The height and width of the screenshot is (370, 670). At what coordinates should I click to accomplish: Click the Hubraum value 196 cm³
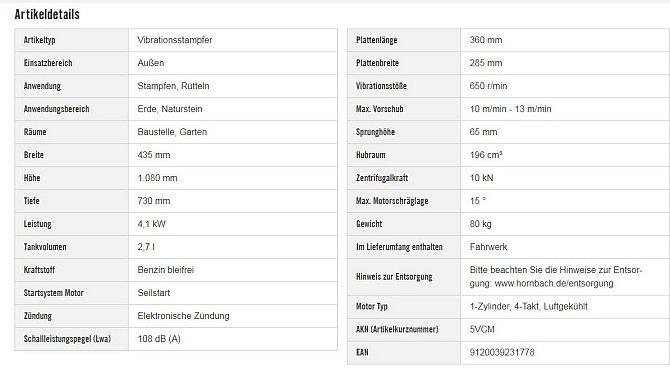coord(486,155)
